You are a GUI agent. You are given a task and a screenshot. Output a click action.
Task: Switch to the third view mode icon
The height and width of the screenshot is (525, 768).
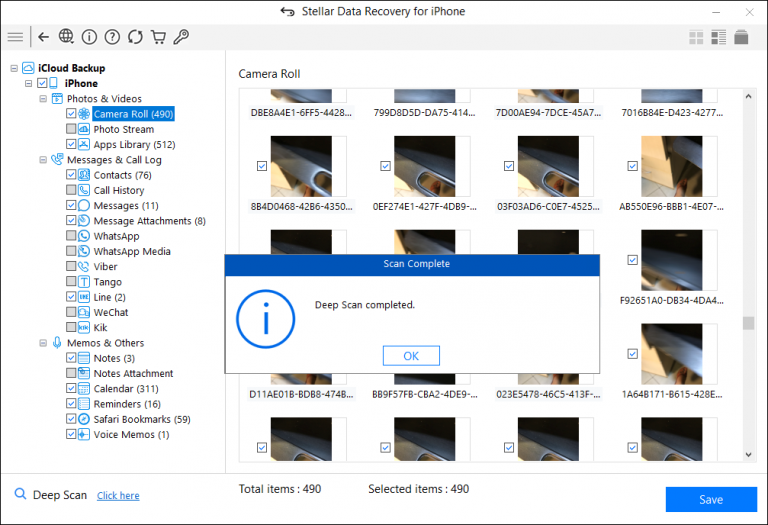(x=741, y=37)
